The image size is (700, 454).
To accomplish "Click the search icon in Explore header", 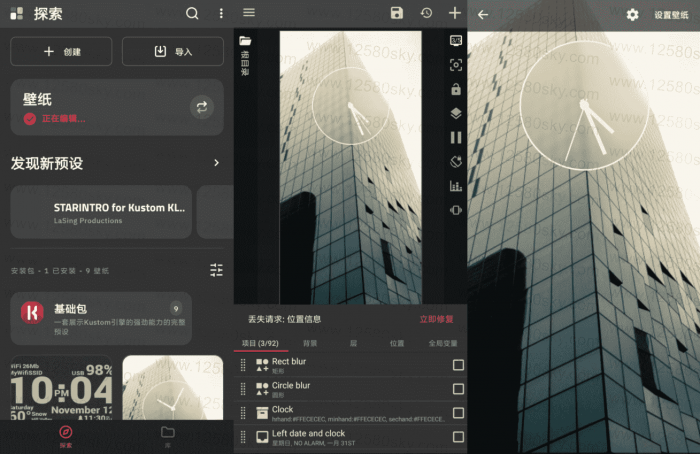I will tap(192, 14).
